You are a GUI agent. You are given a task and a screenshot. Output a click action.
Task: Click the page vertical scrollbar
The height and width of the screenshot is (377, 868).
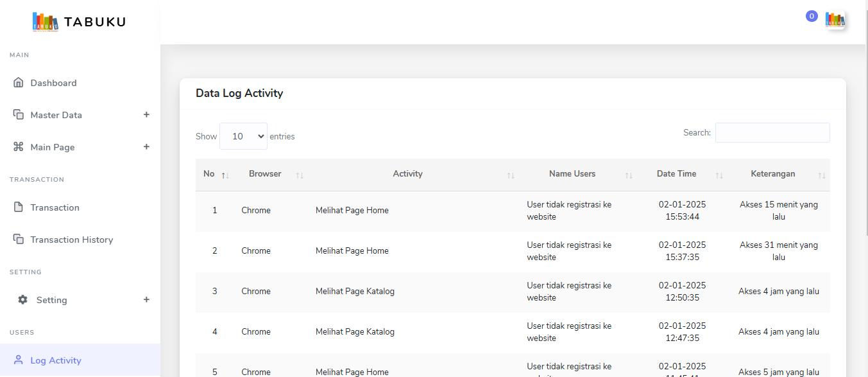(865, 128)
